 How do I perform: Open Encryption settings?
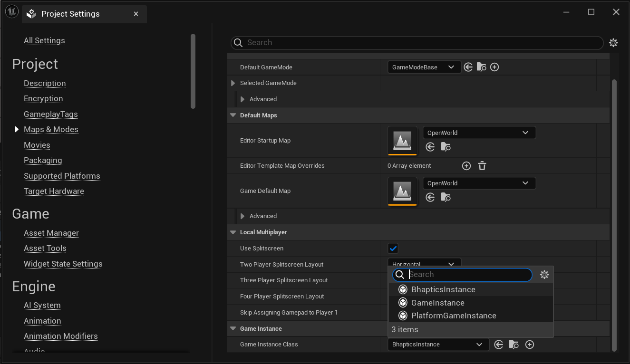coord(43,98)
